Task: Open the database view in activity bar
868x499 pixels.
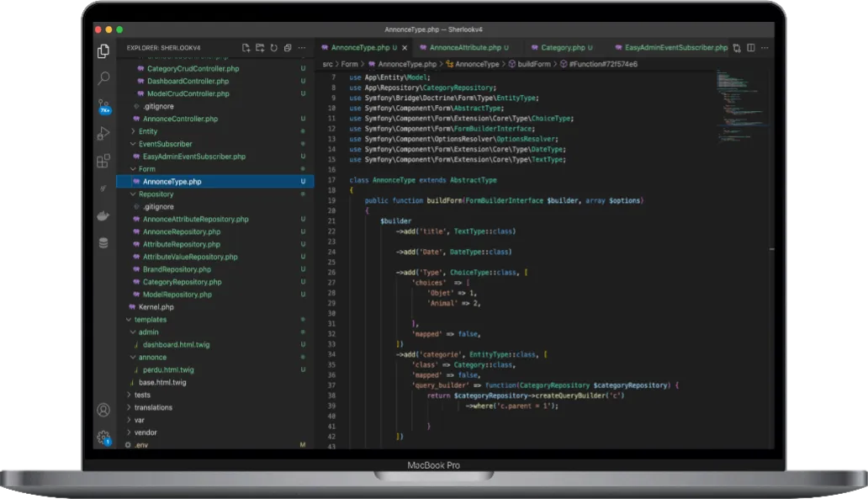Action: pos(103,242)
